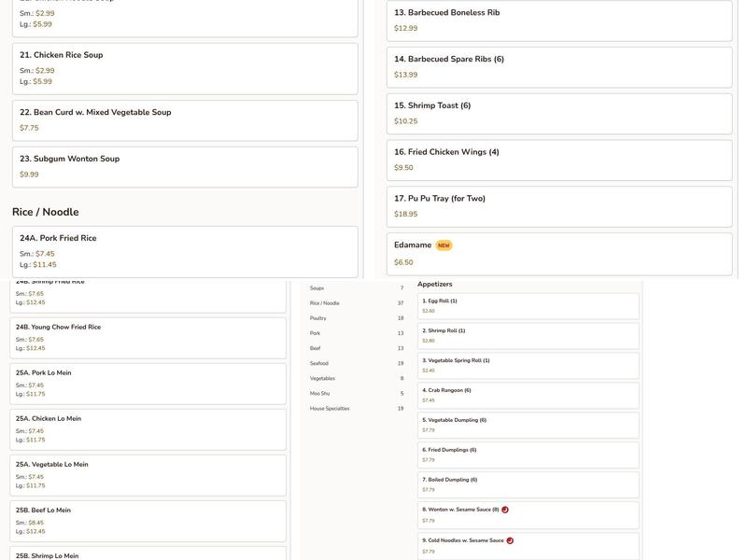This screenshot has width=747, height=560.
Task: Select Rice / Noodle category in sidebar
Action: [325, 303]
